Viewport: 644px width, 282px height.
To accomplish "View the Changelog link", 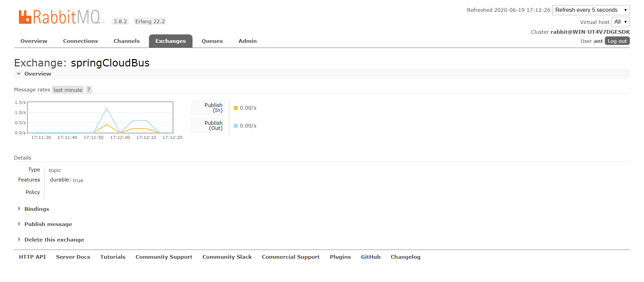I will click(x=406, y=257).
